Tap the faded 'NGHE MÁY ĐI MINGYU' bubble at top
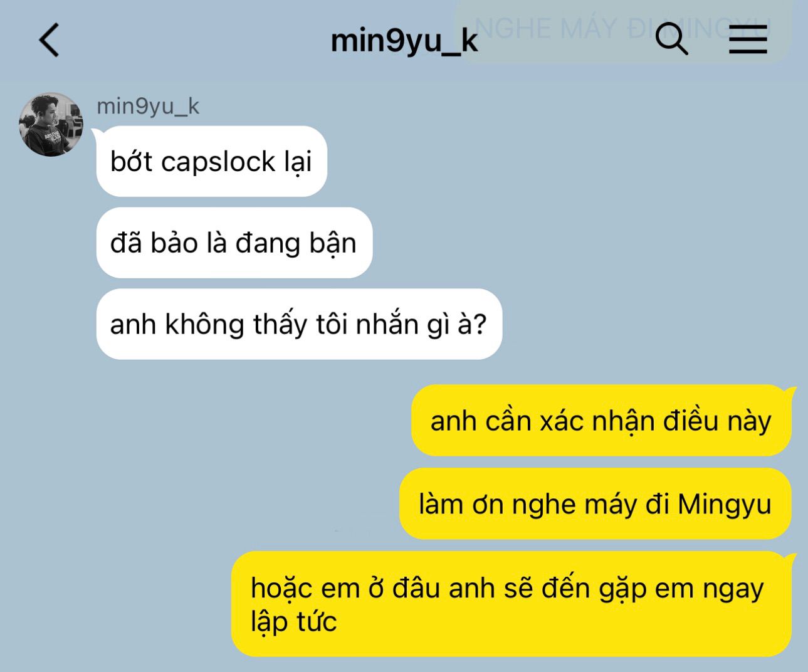The width and height of the screenshot is (808, 672). [x=623, y=30]
